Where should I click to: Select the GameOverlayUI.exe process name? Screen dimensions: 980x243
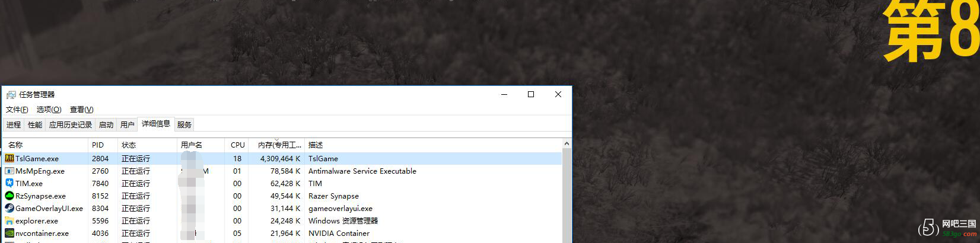coord(49,208)
